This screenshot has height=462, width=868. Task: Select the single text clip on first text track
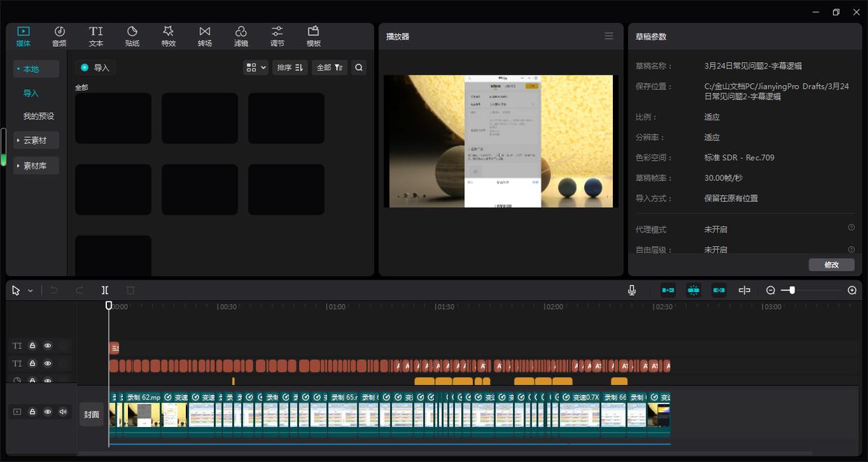[x=115, y=347]
